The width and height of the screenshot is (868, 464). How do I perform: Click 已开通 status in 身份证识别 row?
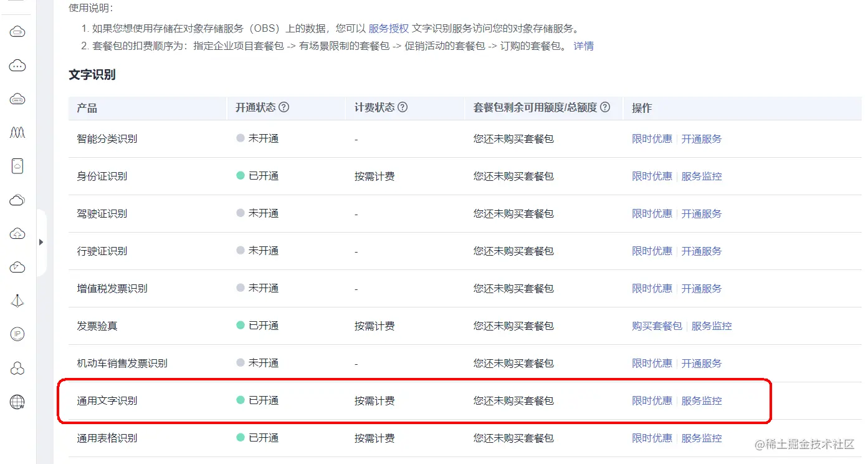pyautogui.click(x=257, y=176)
